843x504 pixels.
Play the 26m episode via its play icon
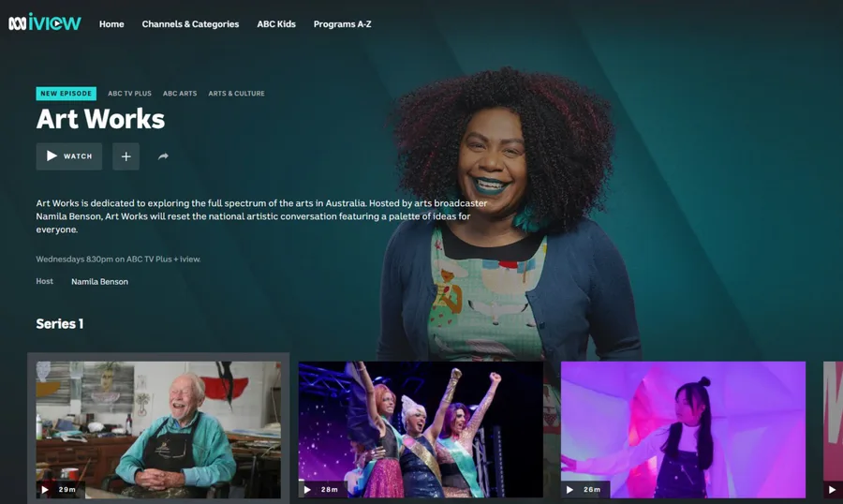pos(569,489)
